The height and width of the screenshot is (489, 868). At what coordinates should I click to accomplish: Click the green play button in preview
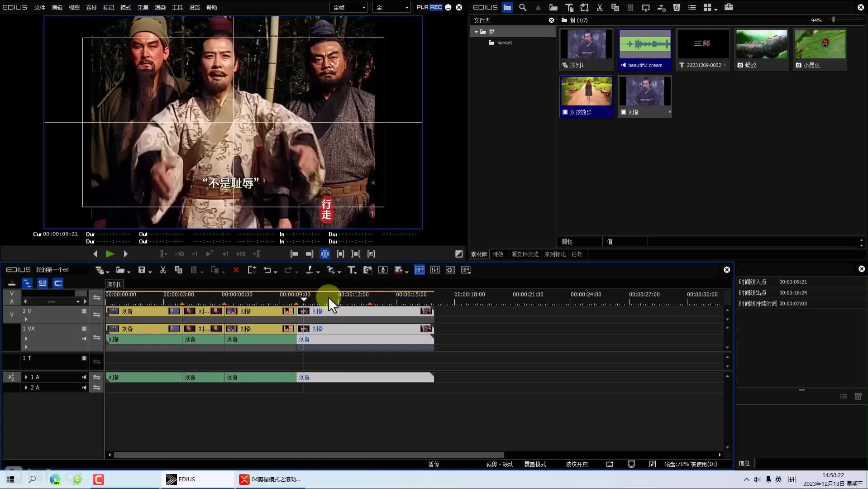coord(110,254)
